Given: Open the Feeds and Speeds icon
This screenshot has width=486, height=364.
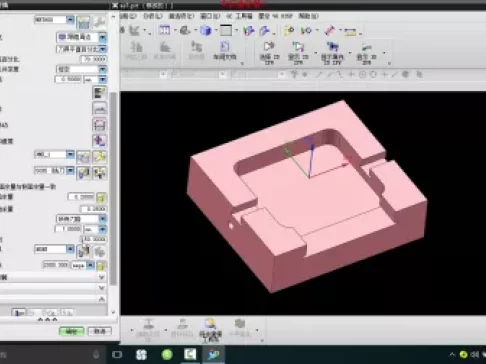Looking at the screenshot, I should coord(100,141).
